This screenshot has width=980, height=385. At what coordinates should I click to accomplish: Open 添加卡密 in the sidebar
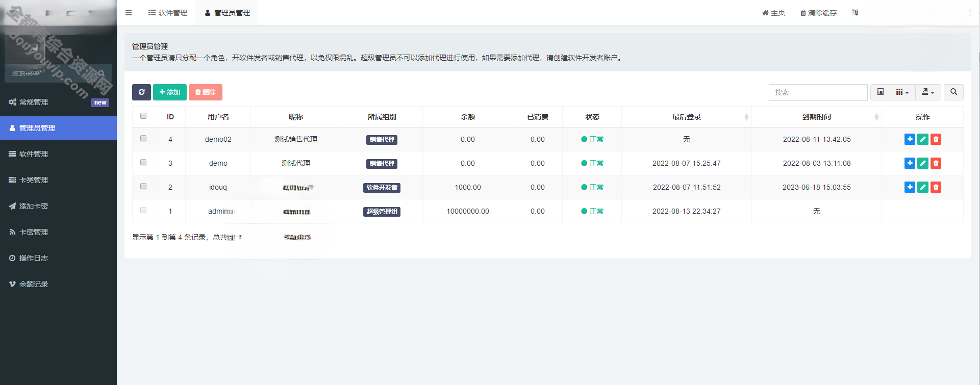pyautogui.click(x=58, y=206)
